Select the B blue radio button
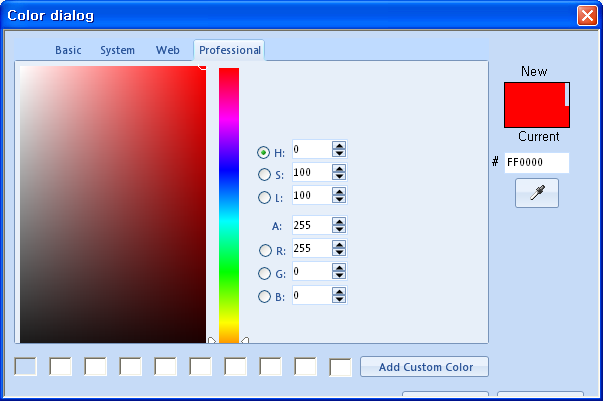Image resolution: width=603 pixels, height=401 pixels. click(264, 296)
